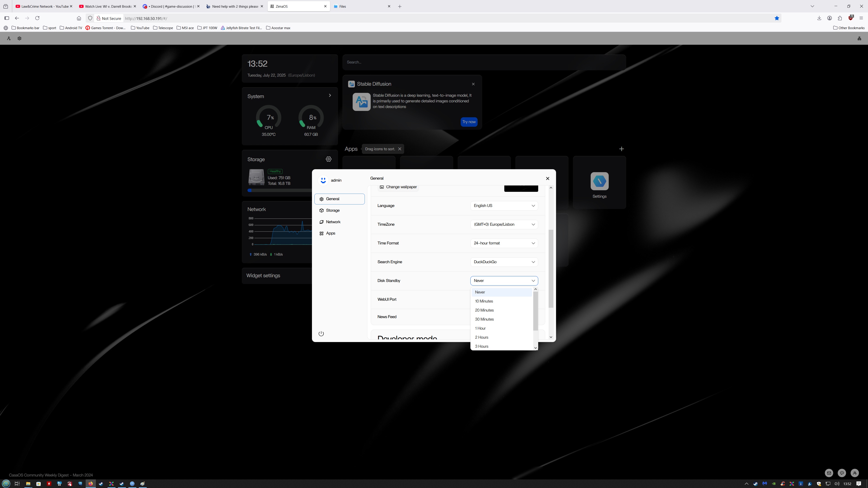Click the settings panel vertical scrollbar
Image resolution: width=868 pixels, height=488 pixels.
pos(551,268)
